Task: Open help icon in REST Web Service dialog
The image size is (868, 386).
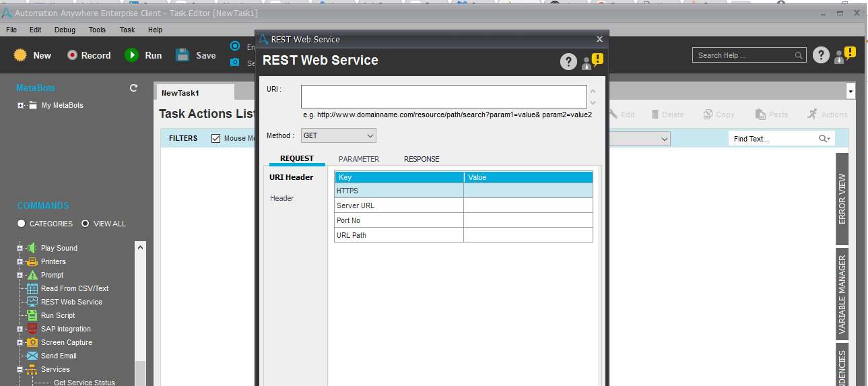Action: [x=568, y=62]
